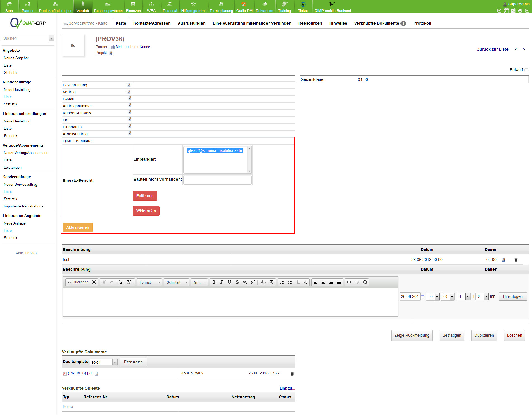Toggle strikethrough formatting in the editor
Image resolution: width=532 pixels, height=415 pixels.
pos(237,282)
